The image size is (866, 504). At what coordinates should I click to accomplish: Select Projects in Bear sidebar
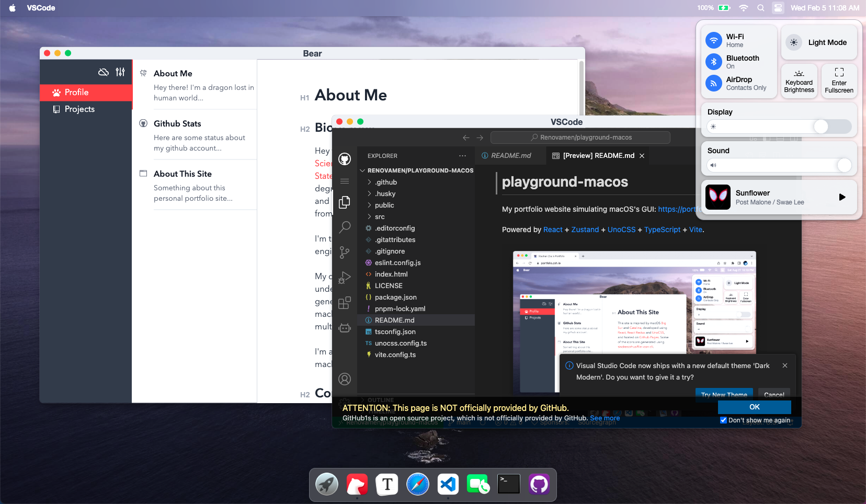(86, 109)
